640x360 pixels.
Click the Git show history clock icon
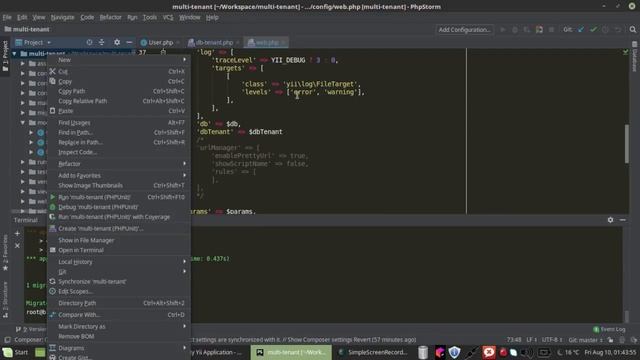tap(605, 29)
